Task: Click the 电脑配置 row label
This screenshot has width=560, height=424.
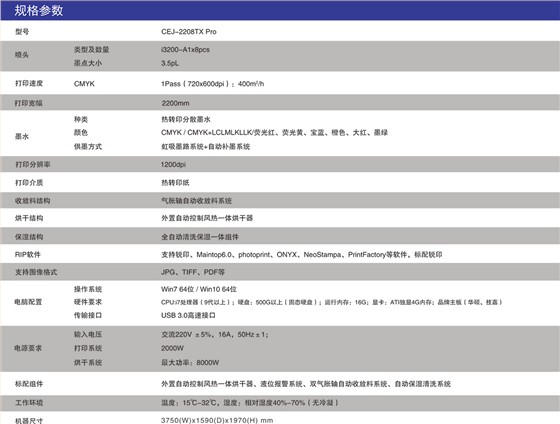Action: (28, 302)
